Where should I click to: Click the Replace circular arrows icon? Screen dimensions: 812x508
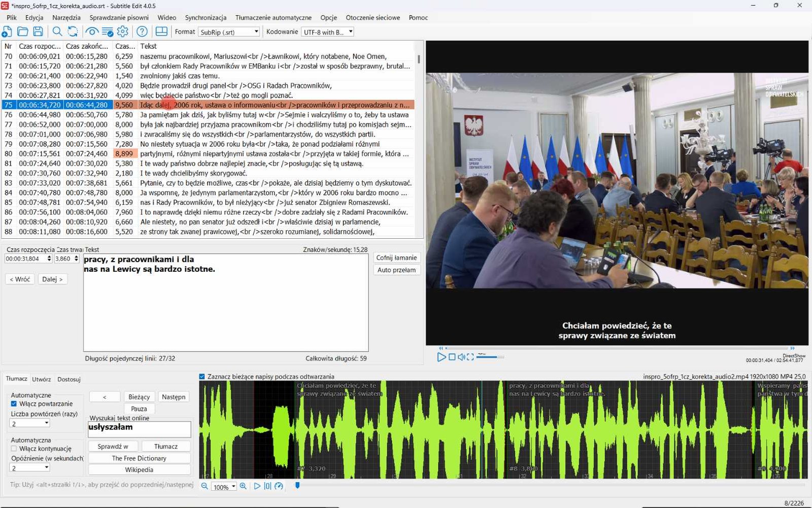pos(73,31)
